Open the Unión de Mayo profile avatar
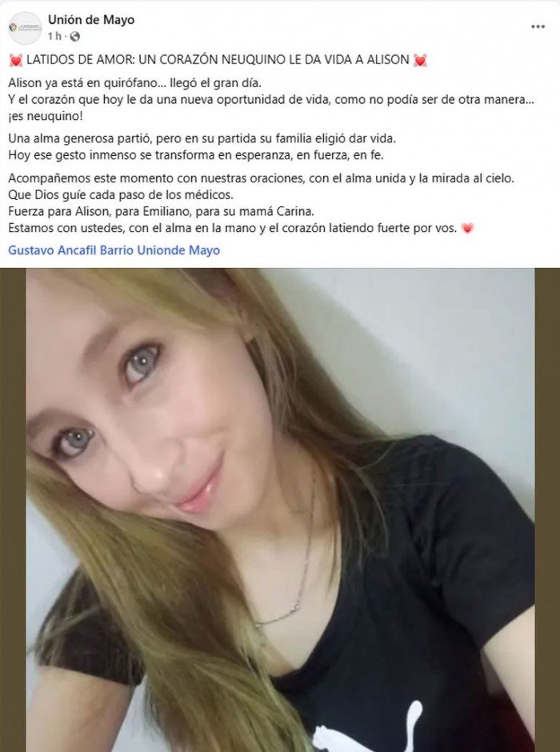Screen dimensions: 560x752 (25, 28)
